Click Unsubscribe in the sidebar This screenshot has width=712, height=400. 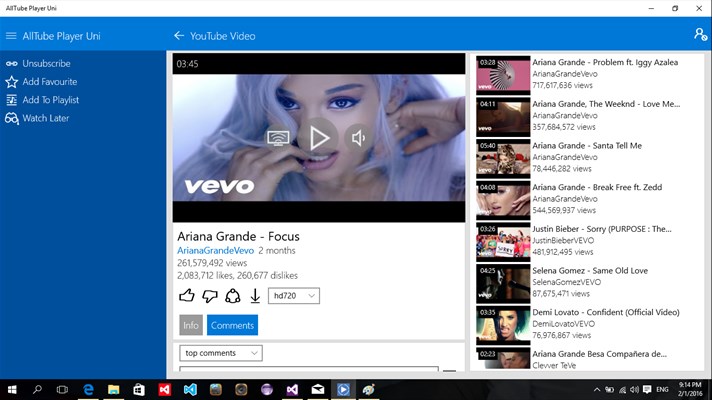point(38,64)
